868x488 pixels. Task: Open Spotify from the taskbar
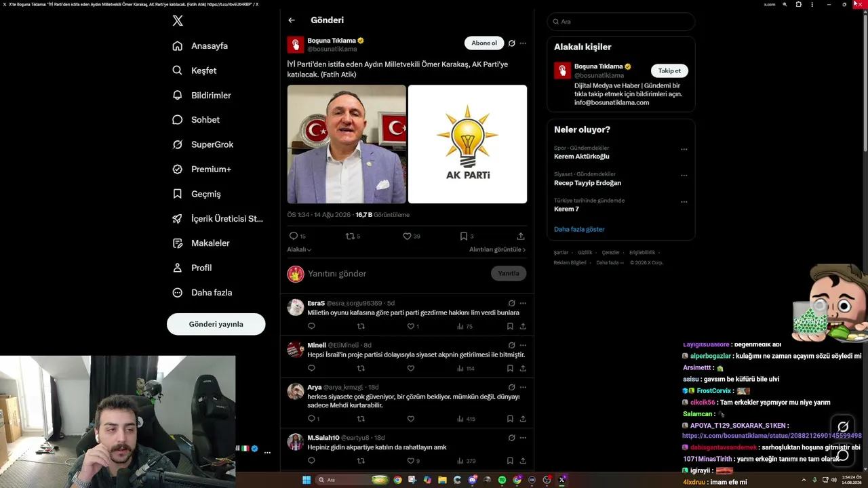point(502,480)
